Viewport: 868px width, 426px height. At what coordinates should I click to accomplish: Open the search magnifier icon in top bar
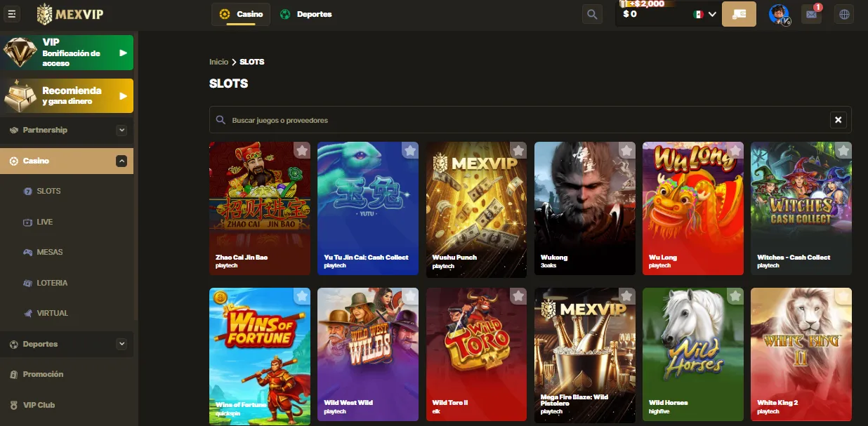pyautogui.click(x=591, y=13)
